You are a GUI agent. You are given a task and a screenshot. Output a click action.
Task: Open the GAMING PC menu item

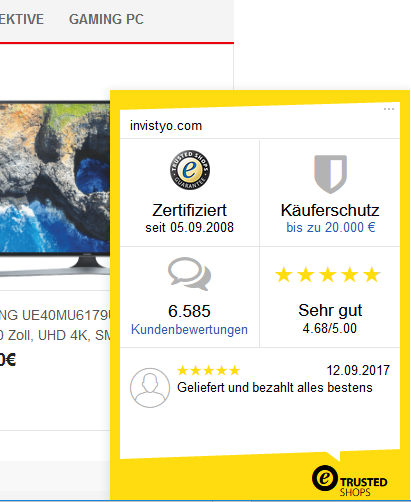coord(106,19)
